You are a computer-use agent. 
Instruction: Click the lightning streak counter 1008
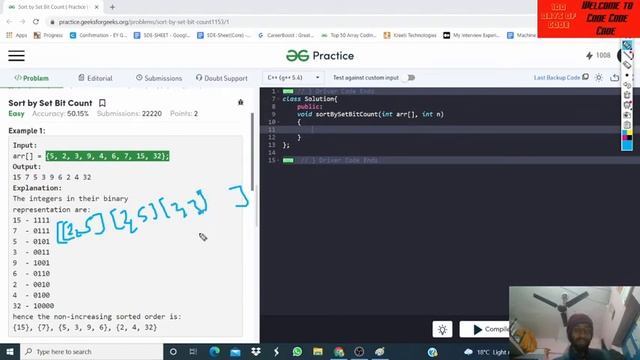point(598,56)
